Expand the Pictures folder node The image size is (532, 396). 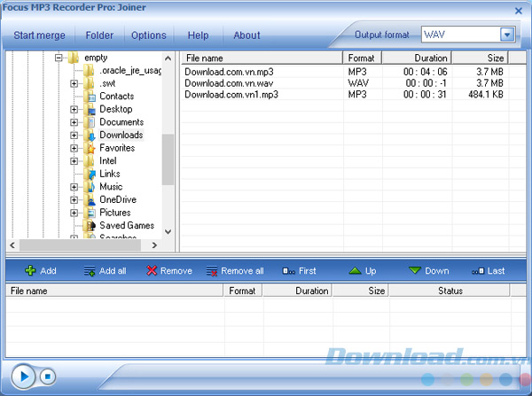[x=74, y=213]
